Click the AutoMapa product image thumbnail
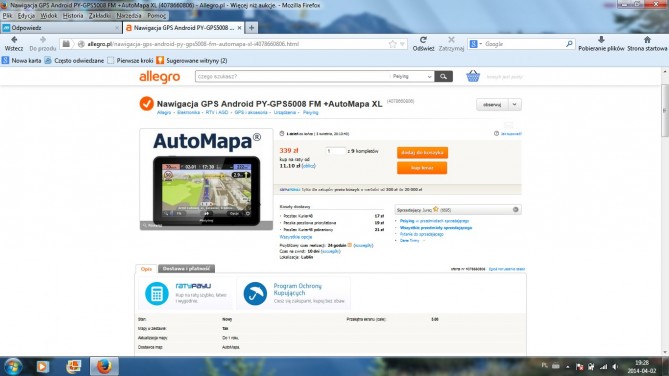The image size is (669, 376). pos(206,179)
